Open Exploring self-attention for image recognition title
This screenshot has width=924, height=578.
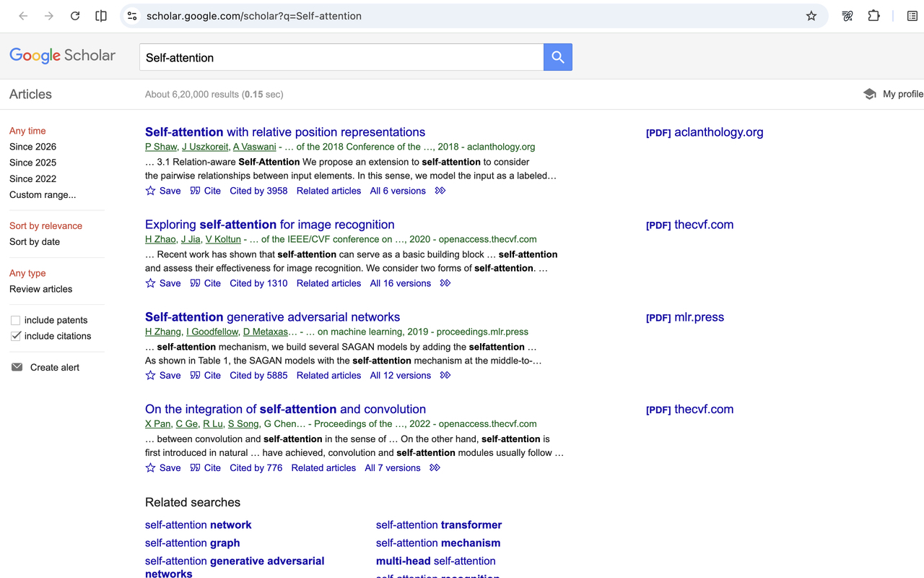[270, 224]
